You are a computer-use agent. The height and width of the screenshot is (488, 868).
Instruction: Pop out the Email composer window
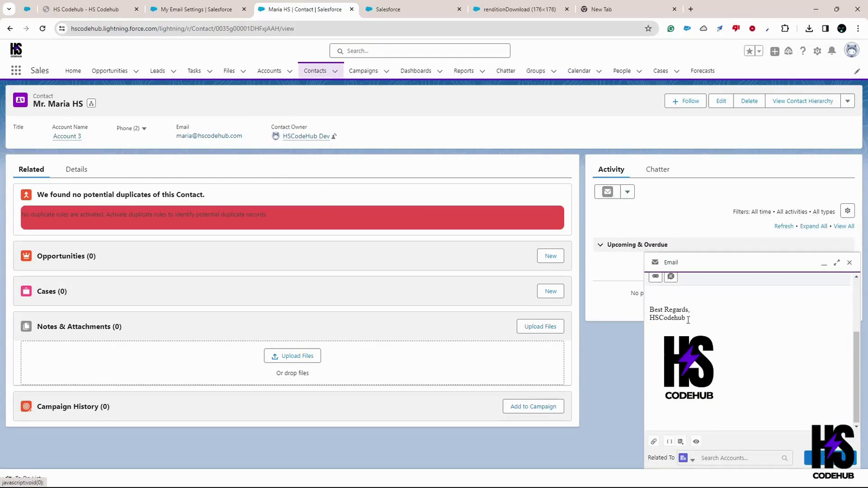[x=837, y=262]
